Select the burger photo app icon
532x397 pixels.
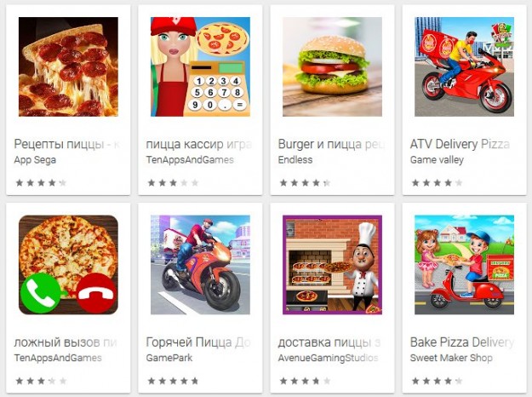332,67
